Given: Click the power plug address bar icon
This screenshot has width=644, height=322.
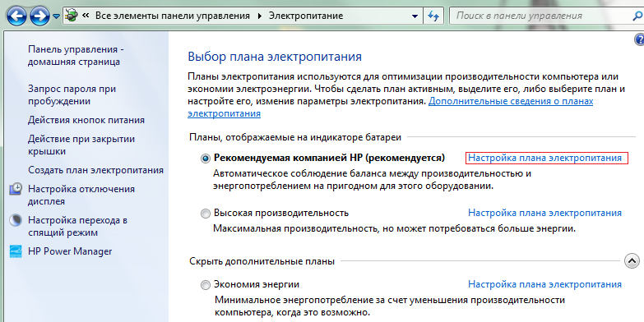Looking at the screenshot, I should (72, 16).
